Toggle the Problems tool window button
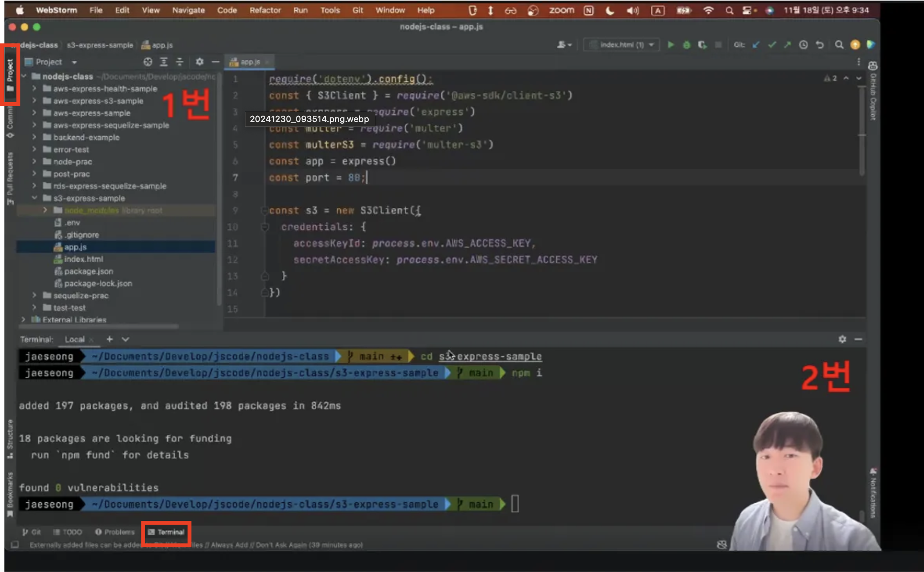Screen dimensions: 924x572 pyautogui.click(x=115, y=532)
